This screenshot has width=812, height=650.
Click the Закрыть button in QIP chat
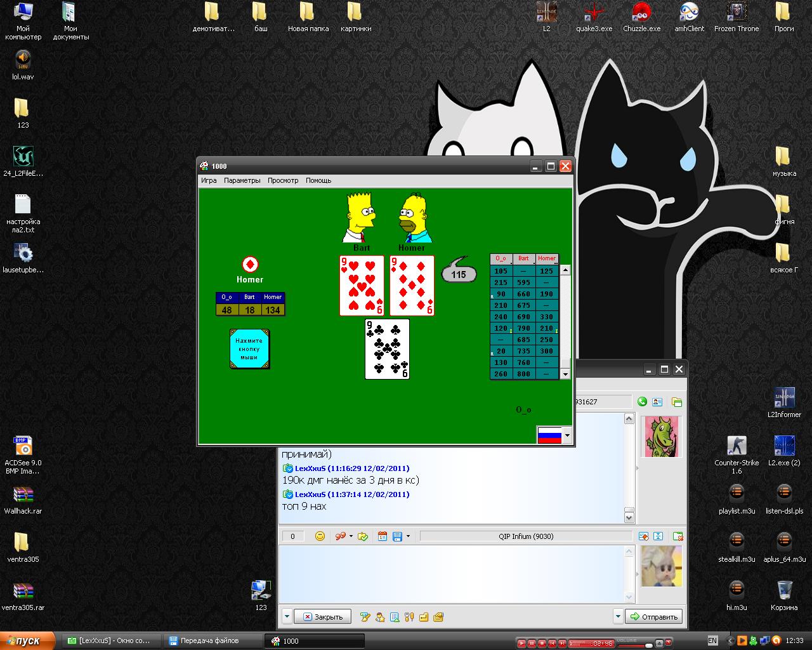tap(322, 616)
